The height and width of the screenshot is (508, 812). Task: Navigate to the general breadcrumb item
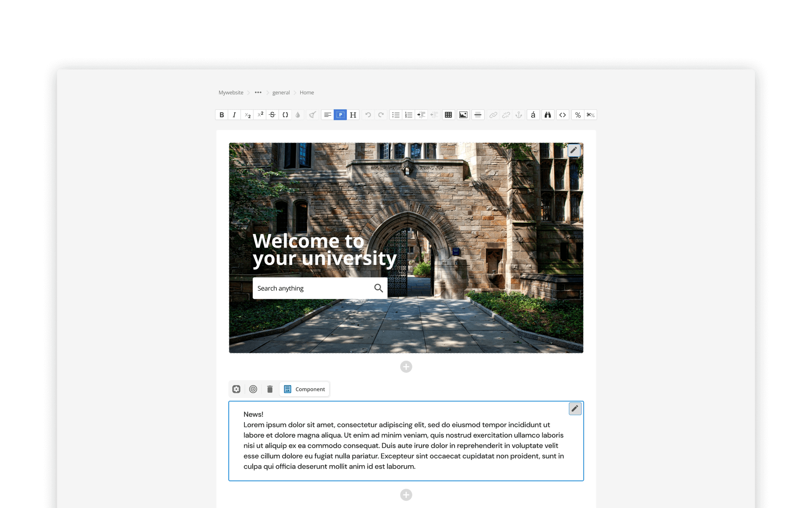281,92
